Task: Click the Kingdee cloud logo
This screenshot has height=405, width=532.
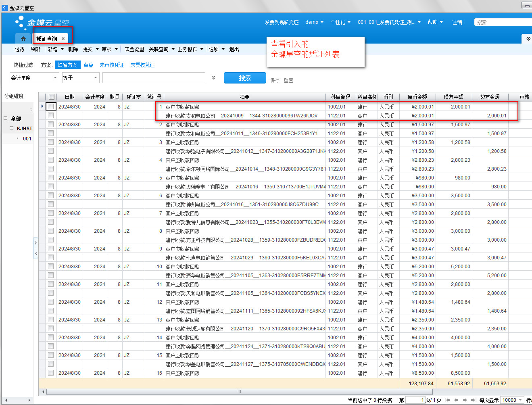Action: 42,23
